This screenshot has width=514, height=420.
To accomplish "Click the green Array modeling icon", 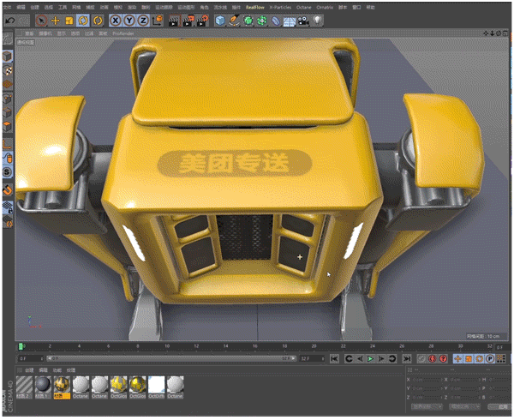I will [262, 21].
